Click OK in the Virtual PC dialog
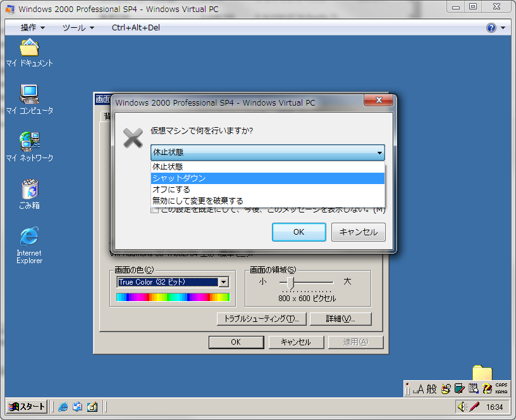 (x=298, y=232)
